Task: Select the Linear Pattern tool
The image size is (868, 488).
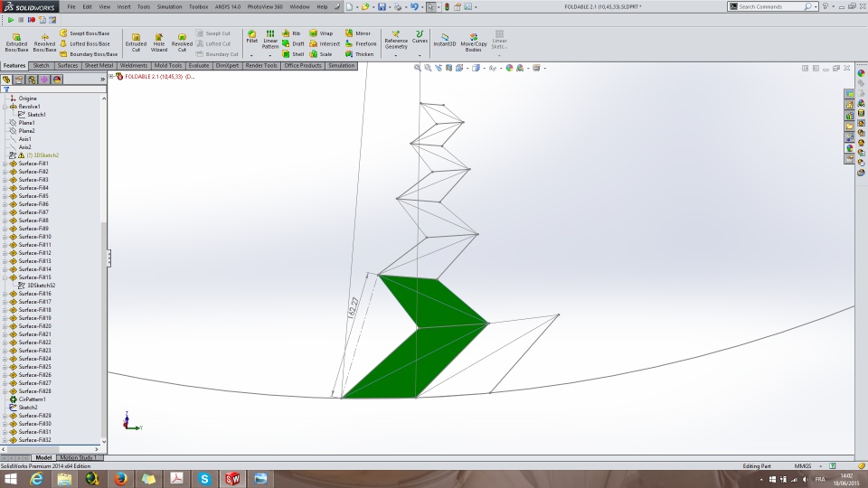Action: tap(270, 40)
